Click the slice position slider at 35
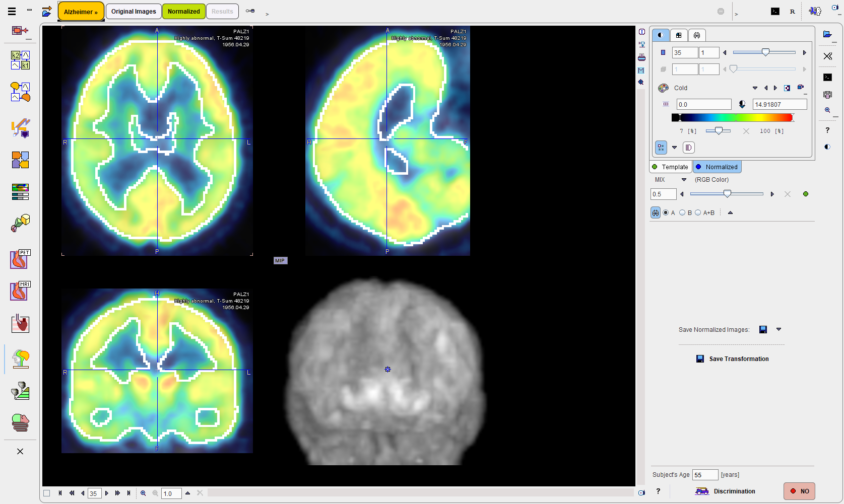 764,52
